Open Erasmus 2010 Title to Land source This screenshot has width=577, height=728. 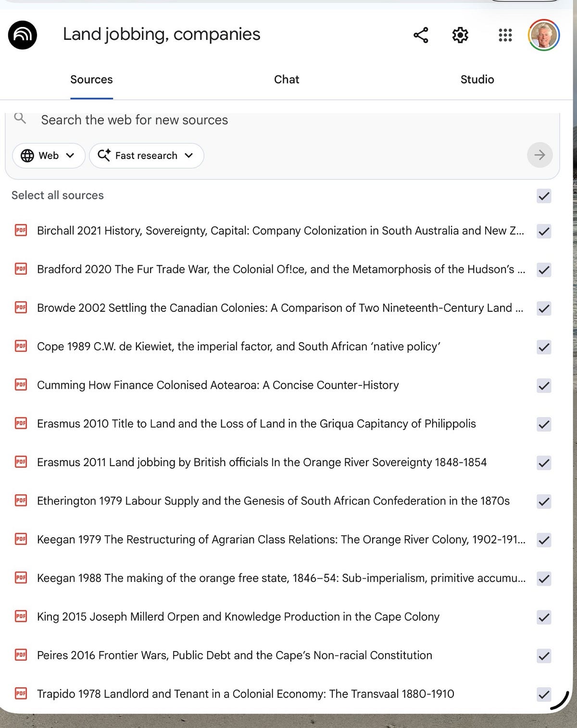pyautogui.click(x=256, y=424)
